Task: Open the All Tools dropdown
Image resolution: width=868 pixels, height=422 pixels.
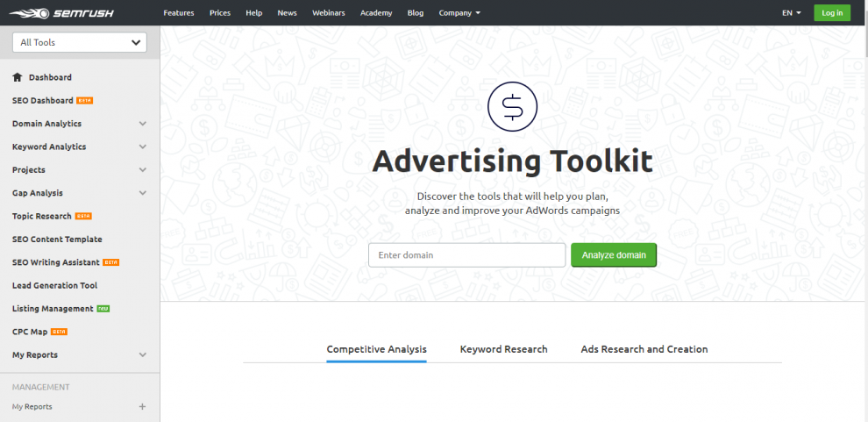Action: [x=80, y=42]
